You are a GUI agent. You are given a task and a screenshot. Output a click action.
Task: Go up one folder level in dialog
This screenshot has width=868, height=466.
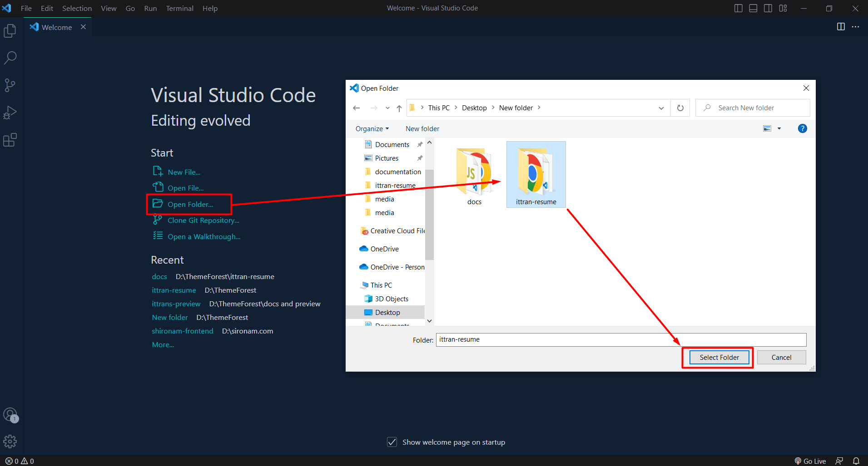tap(399, 108)
